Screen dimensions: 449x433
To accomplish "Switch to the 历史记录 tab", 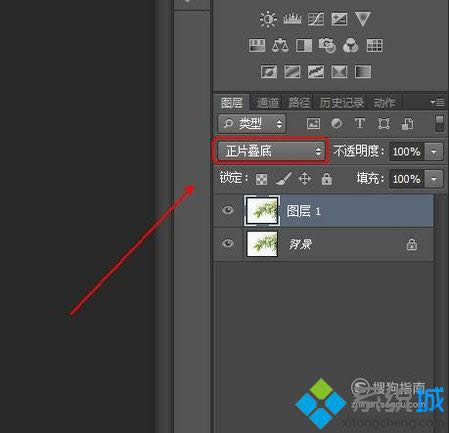I will (x=342, y=103).
